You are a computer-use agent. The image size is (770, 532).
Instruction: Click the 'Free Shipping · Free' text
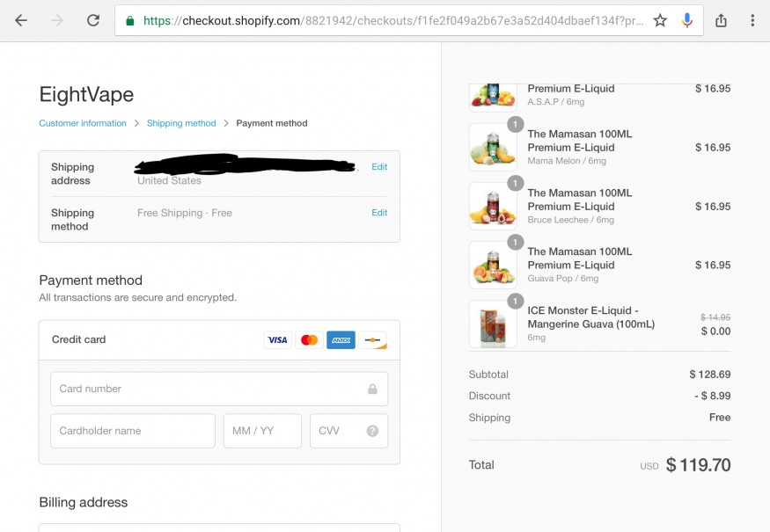pyautogui.click(x=185, y=213)
